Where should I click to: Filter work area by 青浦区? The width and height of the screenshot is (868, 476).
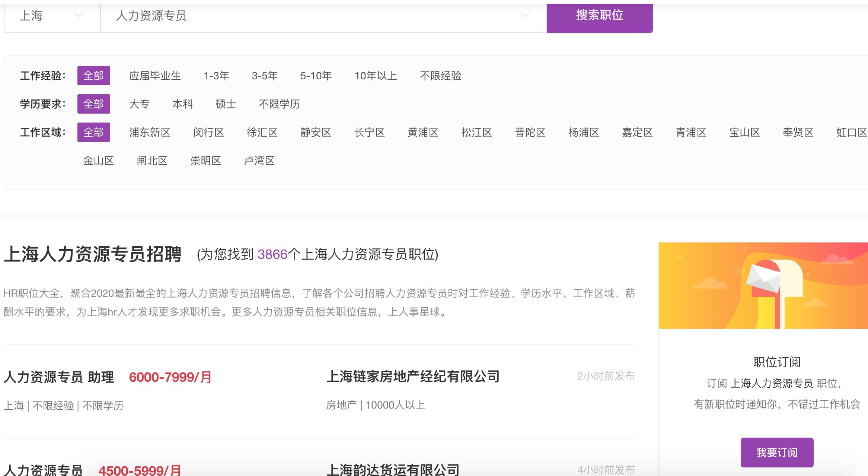click(x=691, y=132)
